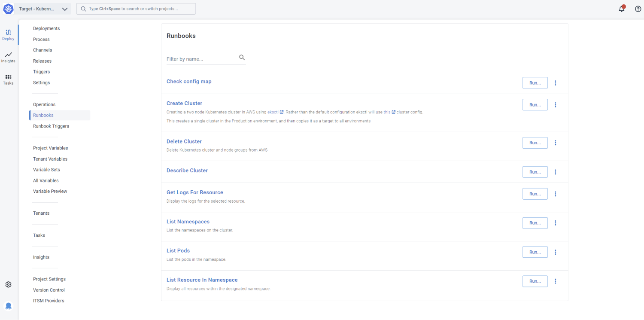Click the eksctl external link
The height and width of the screenshot is (320, 644).
276,112
